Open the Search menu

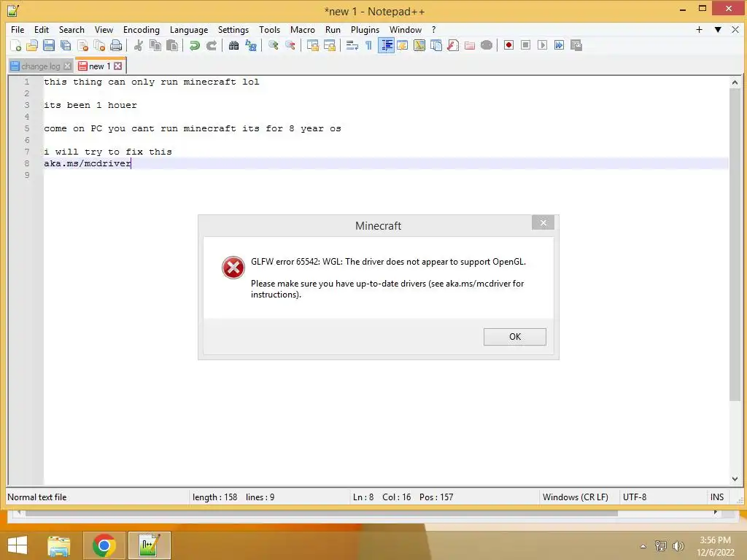point(71,29)
